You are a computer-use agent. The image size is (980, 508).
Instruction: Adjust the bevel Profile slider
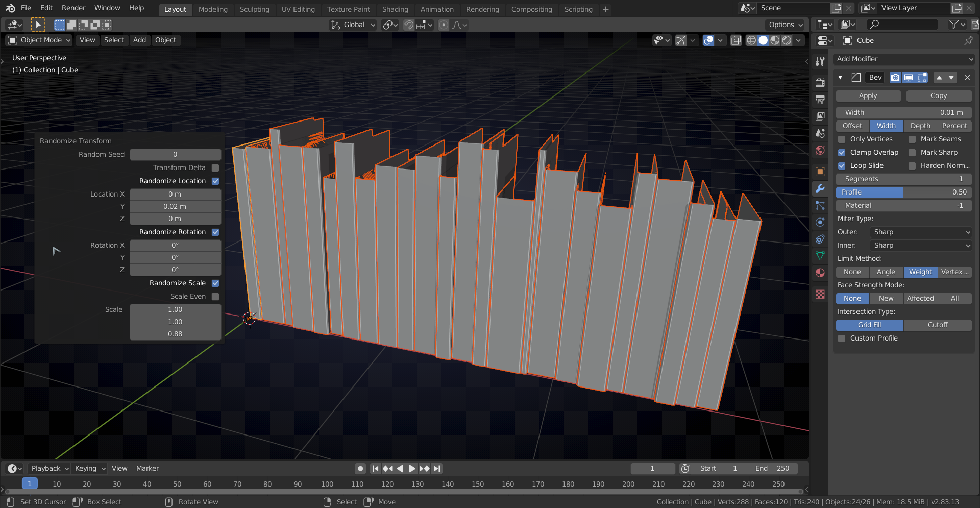(x=903, y=192)
